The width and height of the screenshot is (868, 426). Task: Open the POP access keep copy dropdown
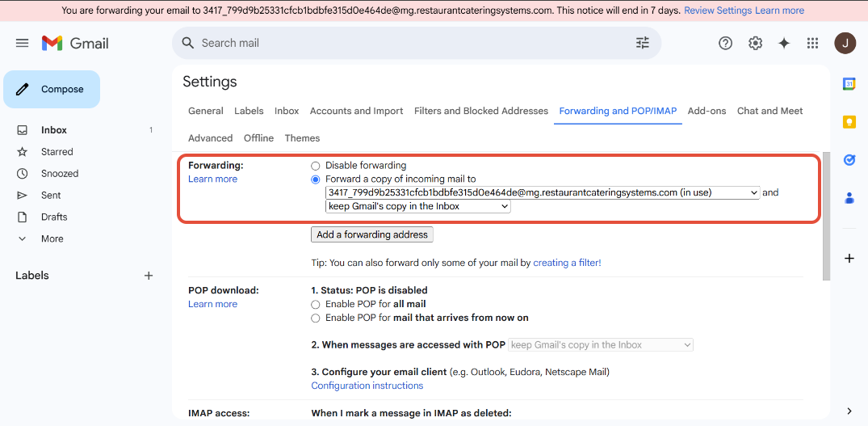pos(601,345)
